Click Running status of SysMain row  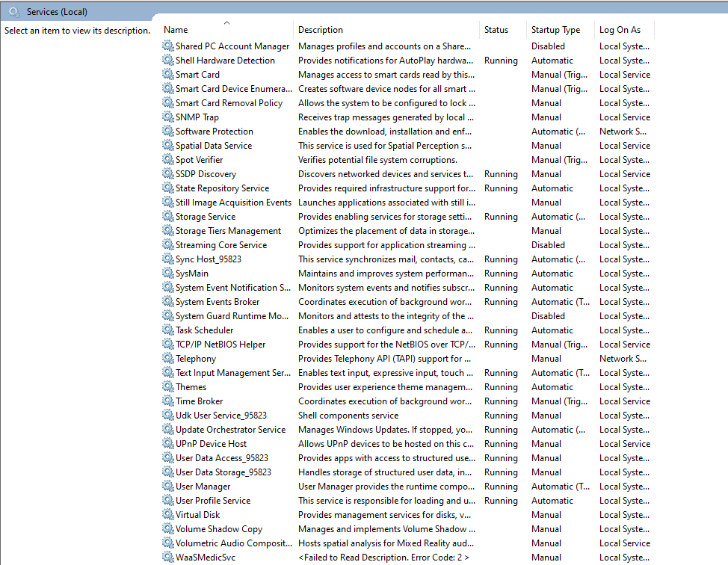tap(501, 274)
